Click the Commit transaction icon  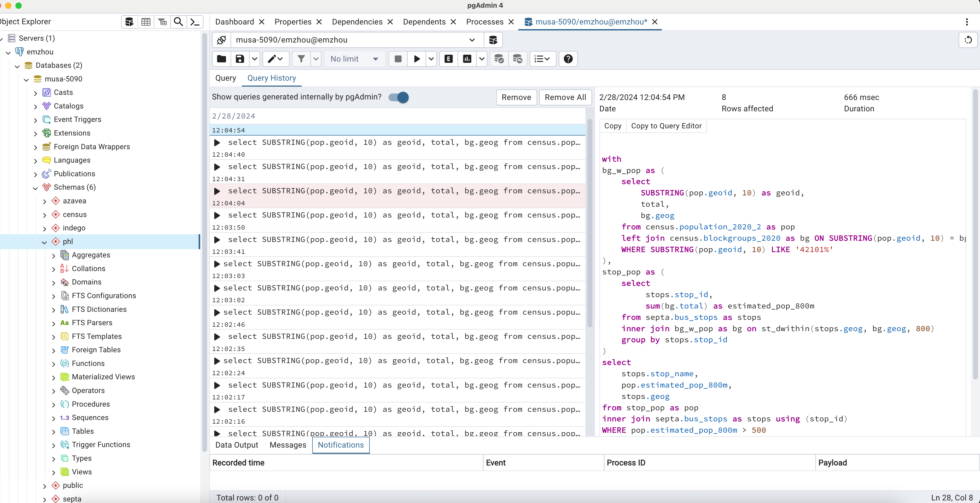(499, 58)
